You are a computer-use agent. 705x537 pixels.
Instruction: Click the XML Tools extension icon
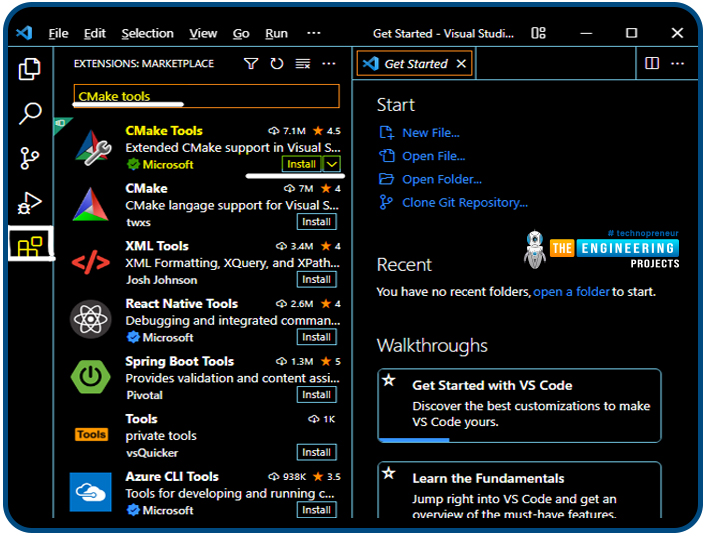pos(91,262)
